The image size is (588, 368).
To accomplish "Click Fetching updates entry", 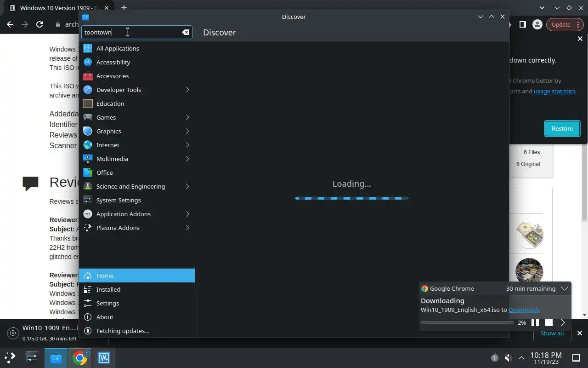I will pos(137,331).
